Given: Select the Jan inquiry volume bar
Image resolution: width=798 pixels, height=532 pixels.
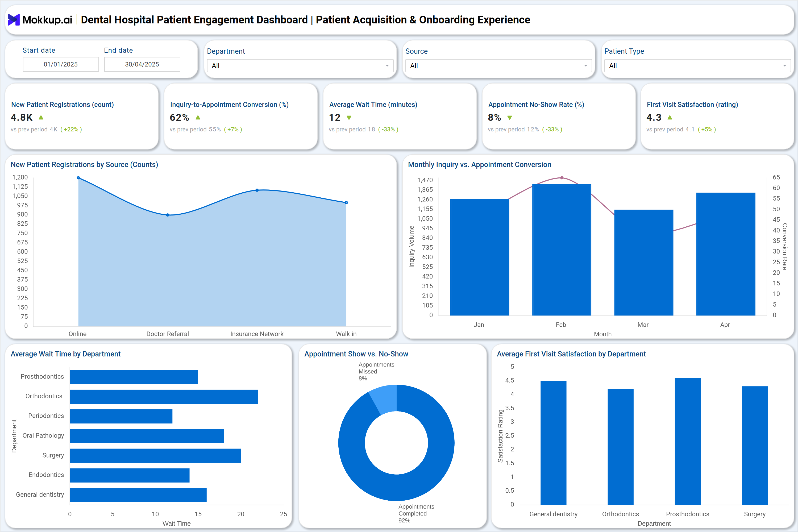Looking at the screenshot, I should [480, 257].
